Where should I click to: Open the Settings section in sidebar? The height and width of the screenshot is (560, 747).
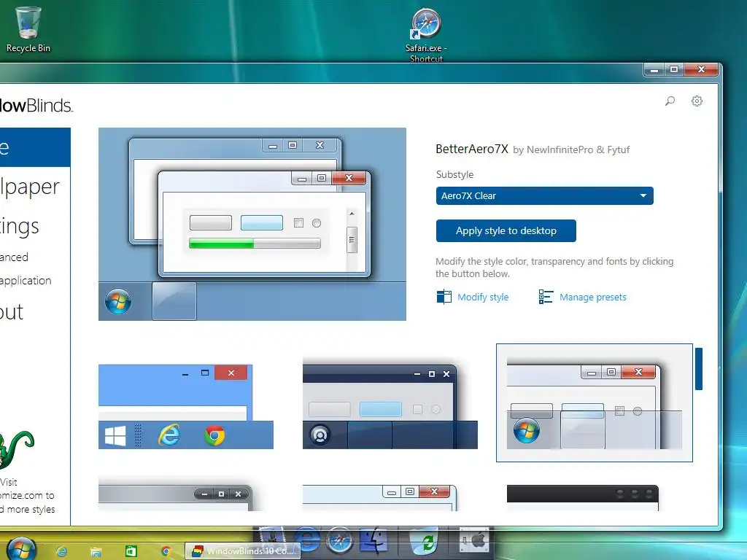click(19, 227)
